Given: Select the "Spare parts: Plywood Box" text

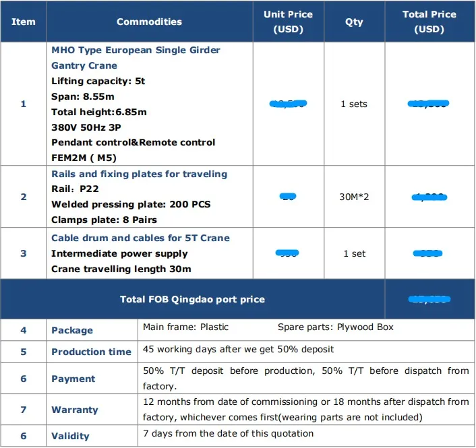Looking at the screenshot, I should point(335,327).
